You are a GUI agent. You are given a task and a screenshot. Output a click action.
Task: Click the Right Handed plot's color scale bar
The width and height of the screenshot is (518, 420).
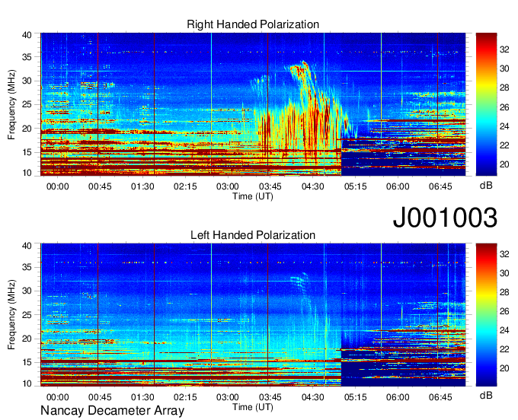click(486, 104)
